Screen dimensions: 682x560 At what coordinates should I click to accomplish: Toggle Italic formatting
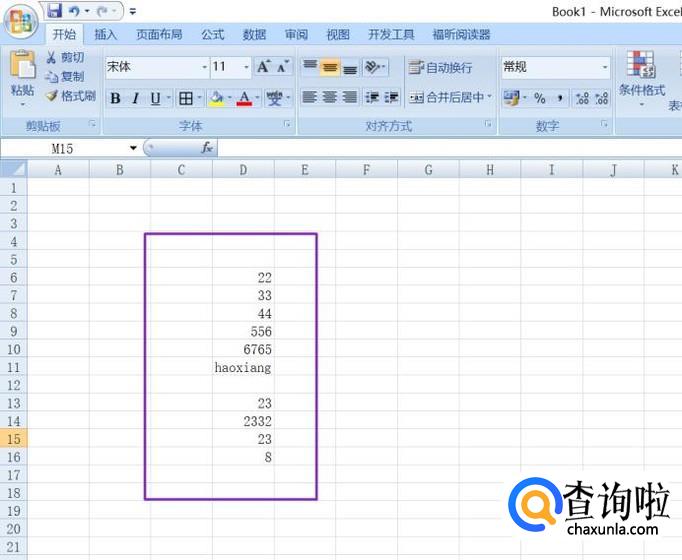(x=136, y=98)
